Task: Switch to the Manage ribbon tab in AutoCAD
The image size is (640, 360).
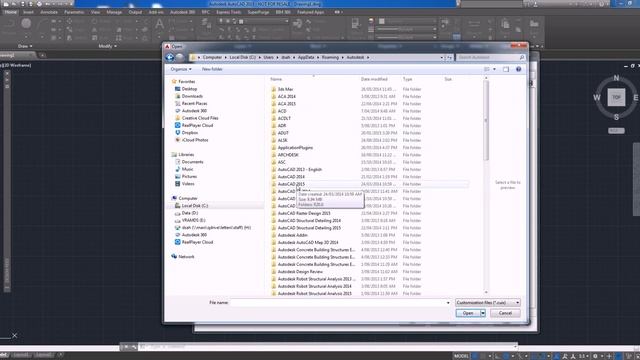Action: [x=114, y=12]
